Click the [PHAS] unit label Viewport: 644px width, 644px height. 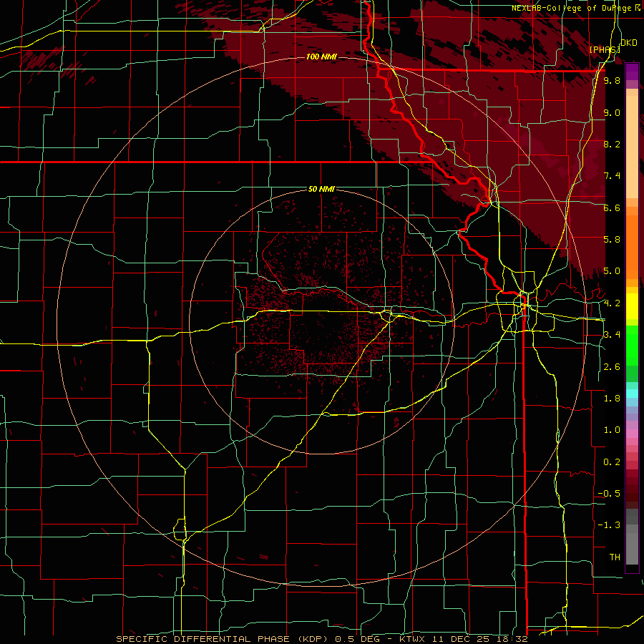(x=605, y=49)
